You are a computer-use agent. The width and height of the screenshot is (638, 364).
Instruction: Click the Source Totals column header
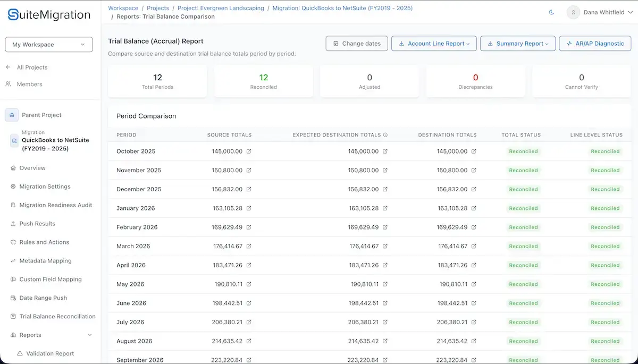point(229,135)
